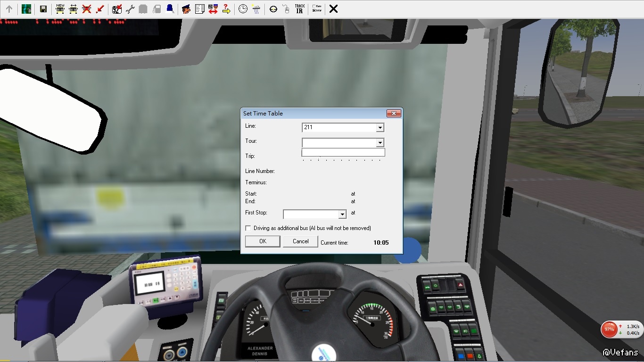
Task: Click the 10:05 current time value
Action: pos(381,243)
